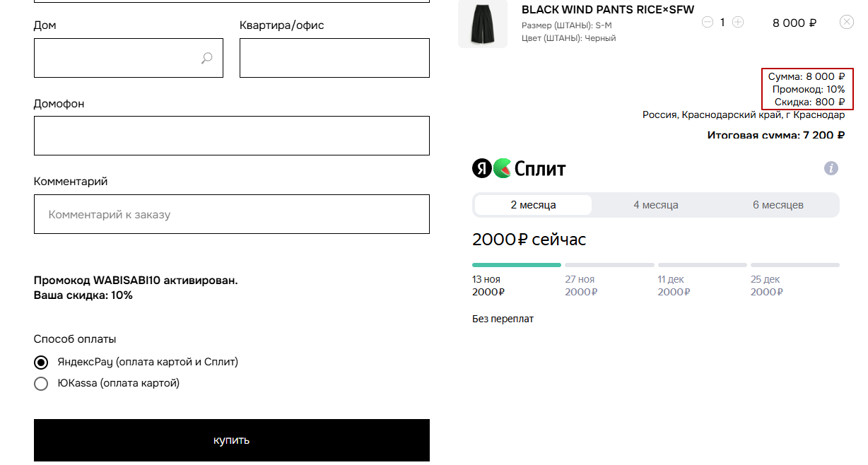Click into the Домофон field
868x465 pixels.
point(231,136)
